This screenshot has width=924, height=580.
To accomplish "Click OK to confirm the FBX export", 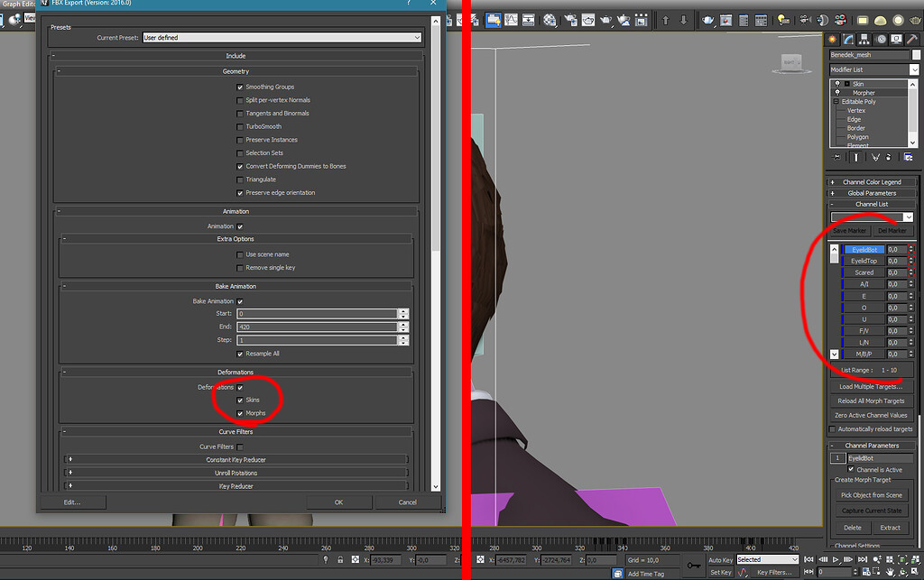I will (x=338, y=502).
